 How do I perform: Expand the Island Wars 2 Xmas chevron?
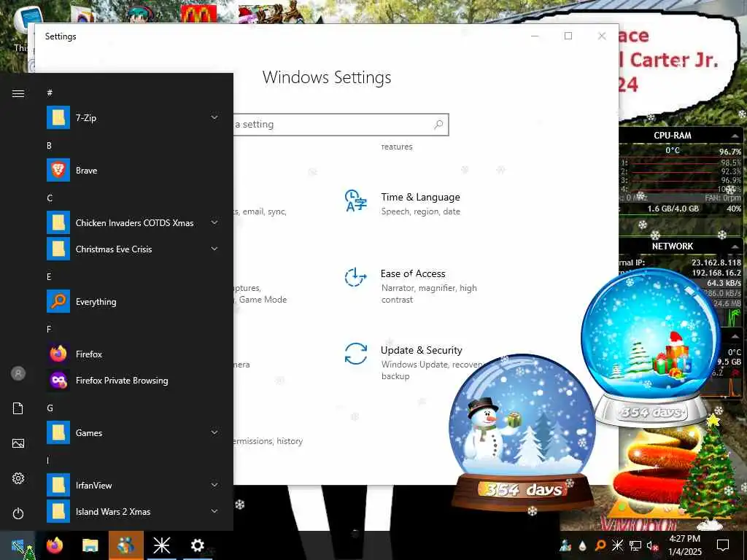tap(214, 511)
